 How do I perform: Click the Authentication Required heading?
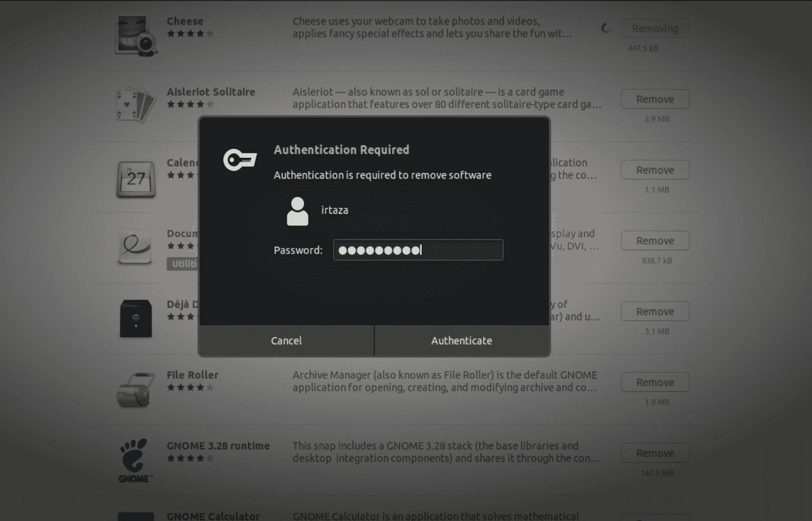341,149
